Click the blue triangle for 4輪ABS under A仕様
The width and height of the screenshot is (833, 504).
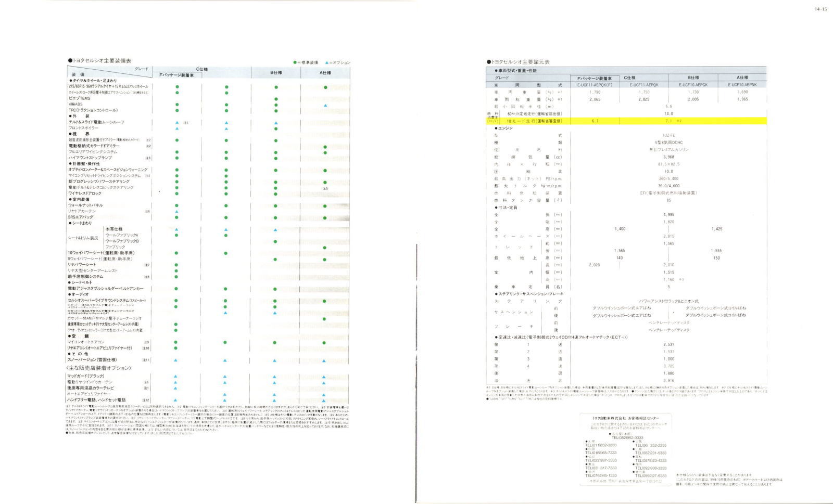325,105
